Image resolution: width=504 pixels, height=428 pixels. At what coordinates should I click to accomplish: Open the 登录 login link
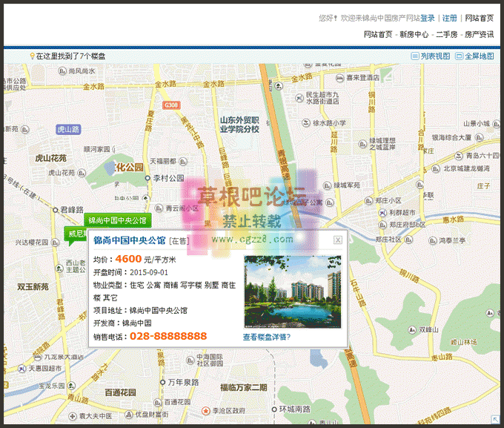click(428, 18)
